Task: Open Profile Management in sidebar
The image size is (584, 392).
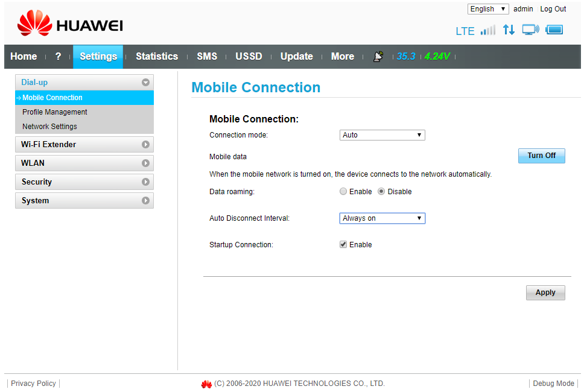Action: point(84,112)
